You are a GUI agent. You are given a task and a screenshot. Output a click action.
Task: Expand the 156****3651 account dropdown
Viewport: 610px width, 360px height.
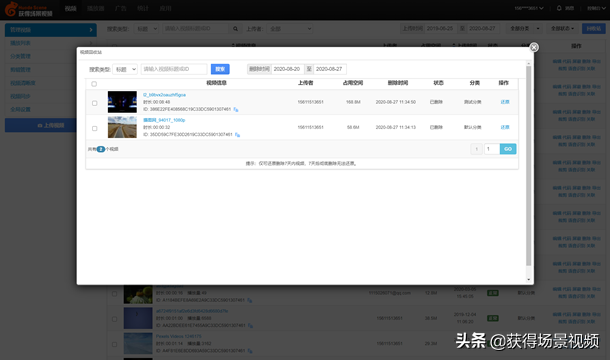[x=529, y=8]
